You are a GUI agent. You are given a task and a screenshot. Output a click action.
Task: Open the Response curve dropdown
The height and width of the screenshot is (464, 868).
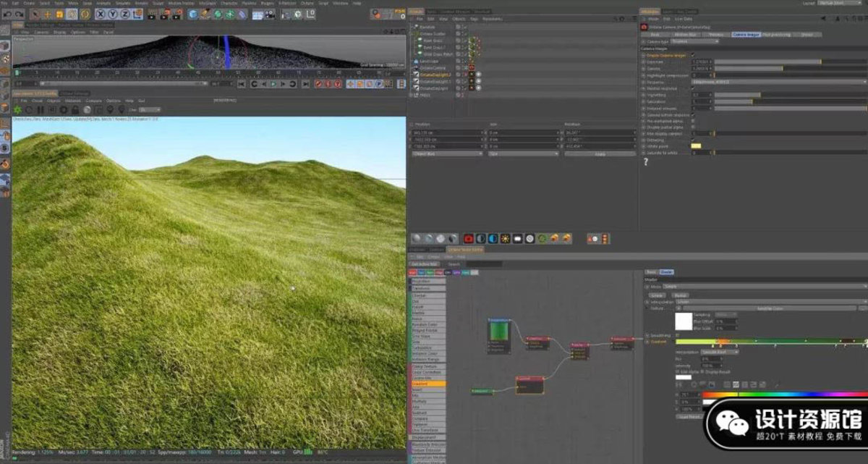click(778, 82)
